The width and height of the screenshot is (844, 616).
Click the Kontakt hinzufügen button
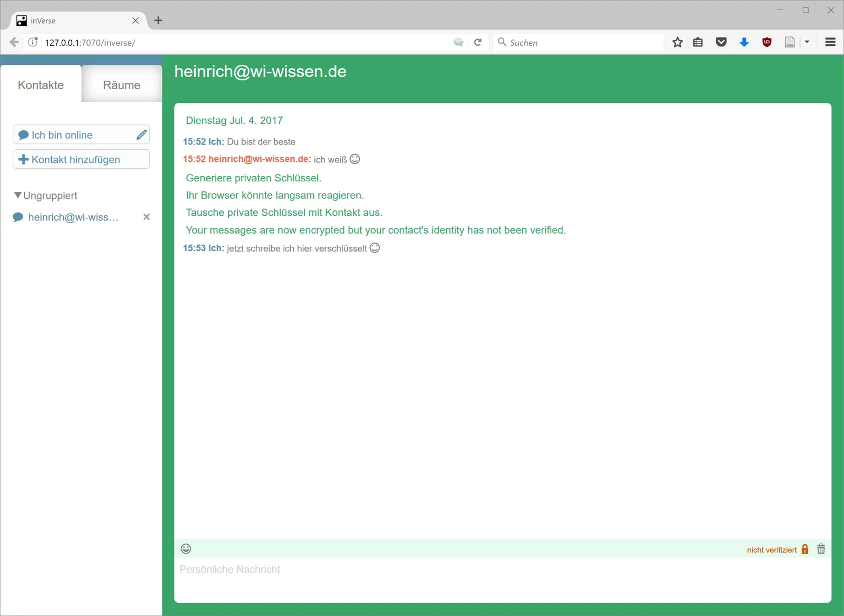81,159
